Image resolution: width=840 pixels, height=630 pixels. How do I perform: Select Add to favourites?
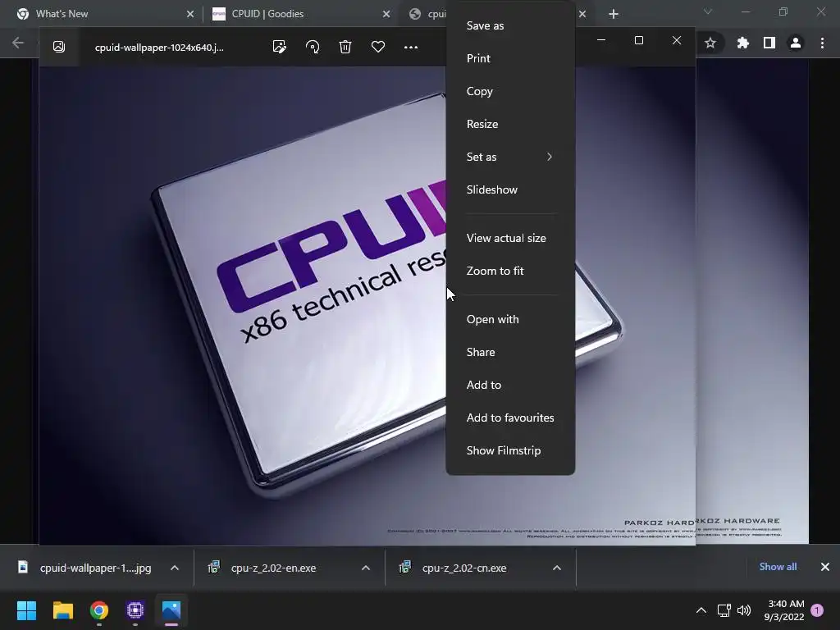510,418
